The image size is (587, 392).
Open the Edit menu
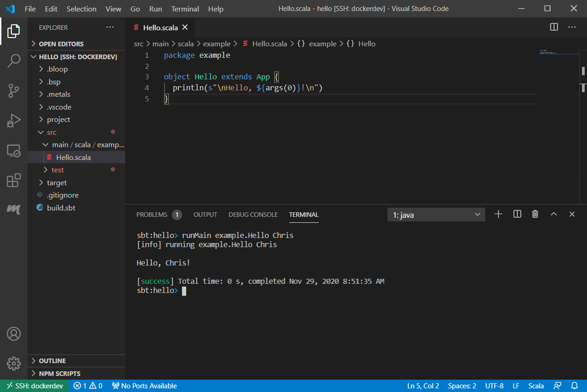click(x=51, y=9)
